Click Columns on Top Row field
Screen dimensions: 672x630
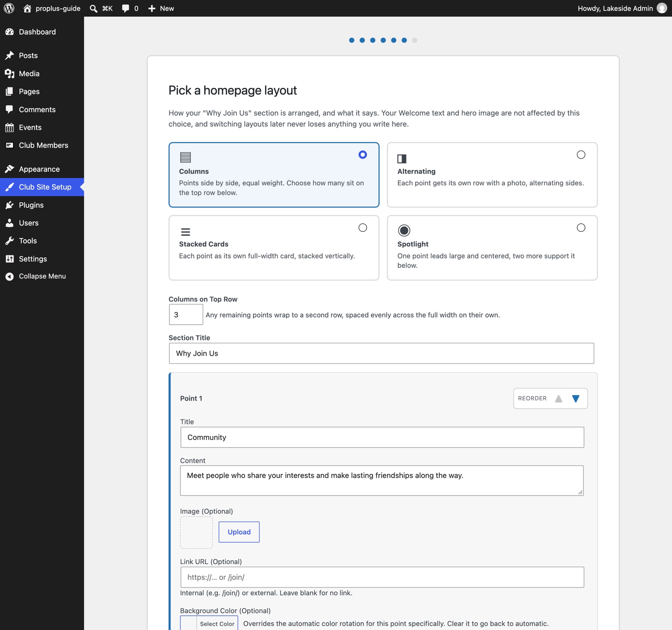(x=186, y=315)
